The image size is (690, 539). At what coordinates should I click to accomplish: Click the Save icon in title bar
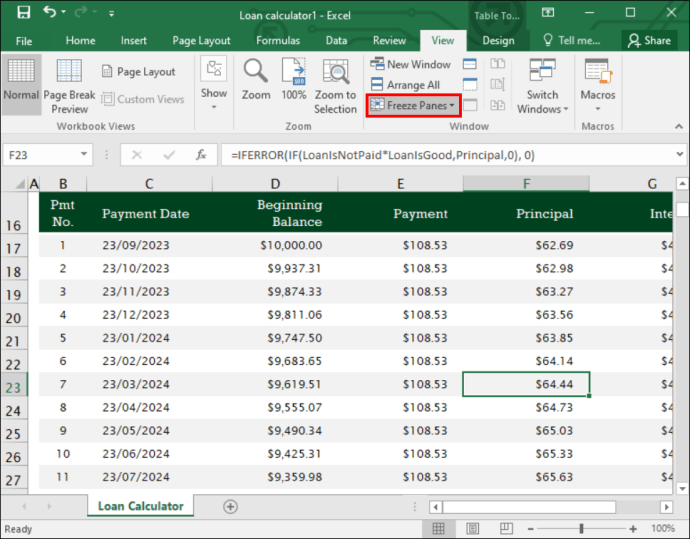click(23, 12)
